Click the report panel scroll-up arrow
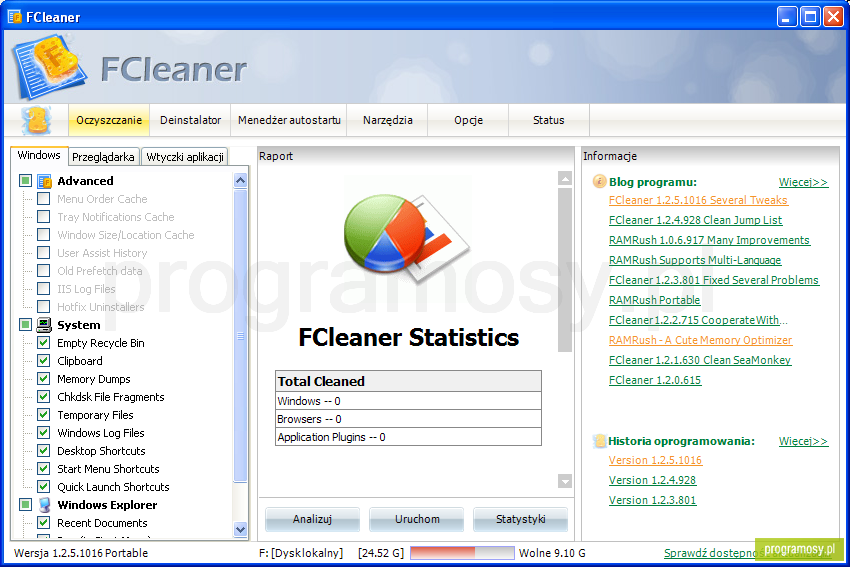Image resolution: width=850 pixels, height=567 pixels. [x=565, y=178]
